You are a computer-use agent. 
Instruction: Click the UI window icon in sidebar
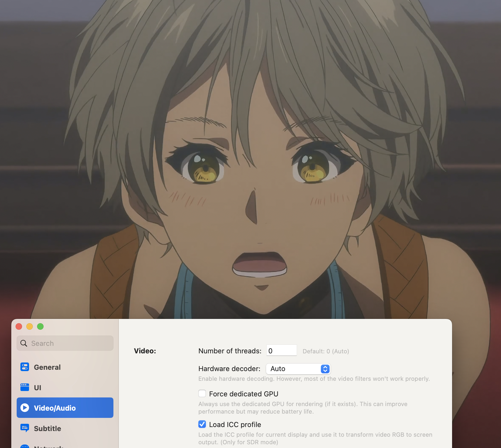(25, 387)
